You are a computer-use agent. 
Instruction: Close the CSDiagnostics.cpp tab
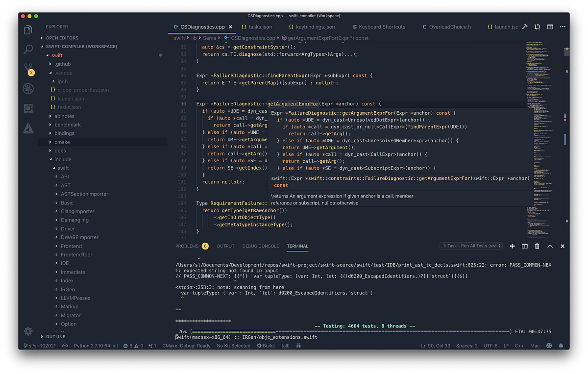tap(230, 27)
